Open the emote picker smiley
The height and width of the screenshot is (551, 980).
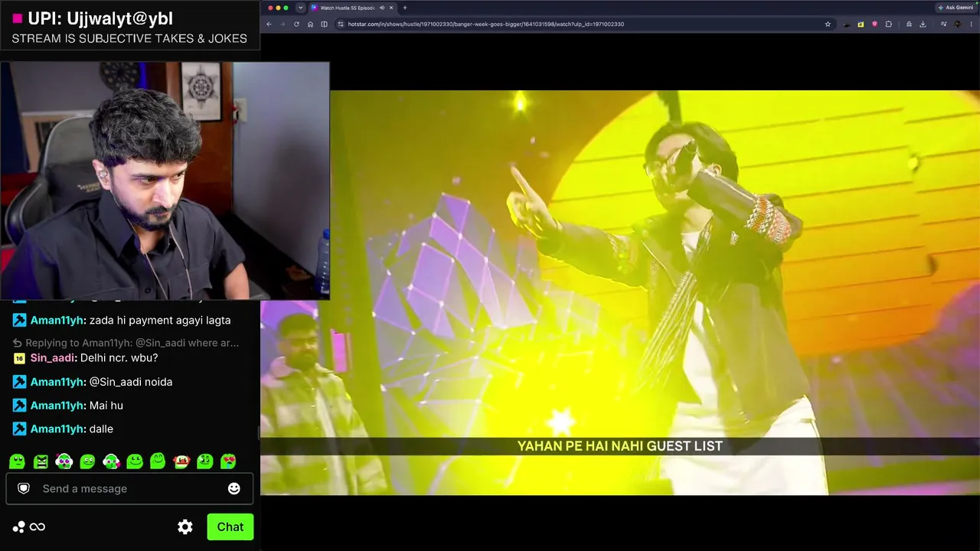[234, 488]
